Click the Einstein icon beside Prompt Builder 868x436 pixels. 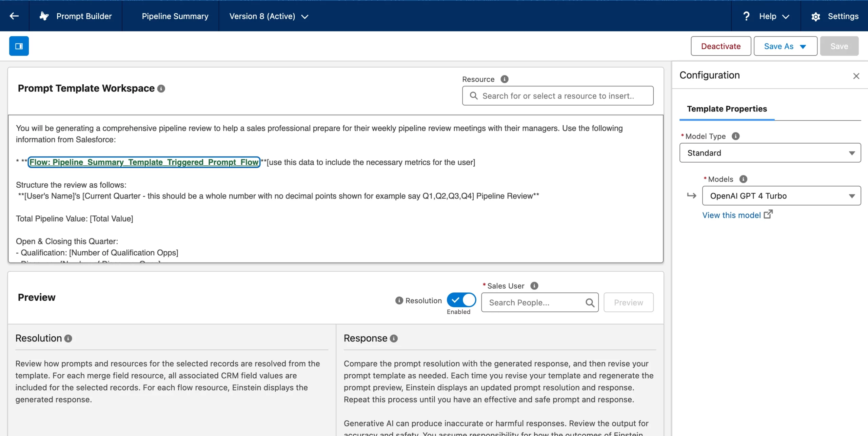coord(44,16)
